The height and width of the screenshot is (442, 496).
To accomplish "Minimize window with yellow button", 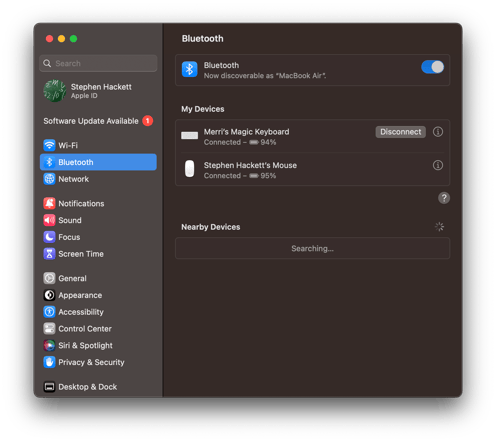I will [61, 39].
